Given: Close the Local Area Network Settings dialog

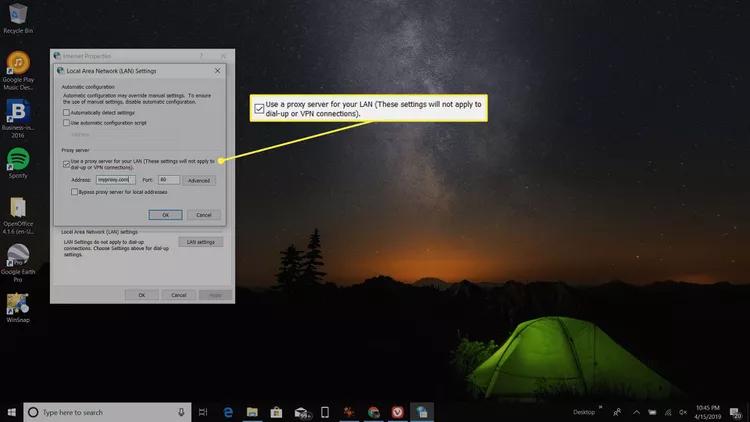Looking at the screenshot, I should 218,71.
